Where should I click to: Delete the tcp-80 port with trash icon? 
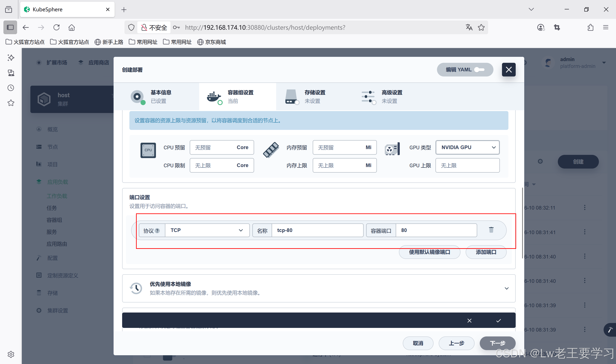pyautogui.click(x=491, y=230)
